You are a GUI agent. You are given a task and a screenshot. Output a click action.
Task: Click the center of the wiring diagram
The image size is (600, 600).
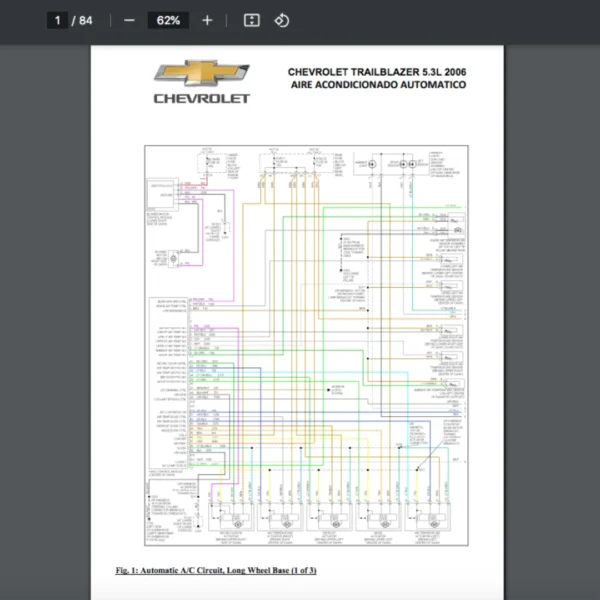coord(306,345)
